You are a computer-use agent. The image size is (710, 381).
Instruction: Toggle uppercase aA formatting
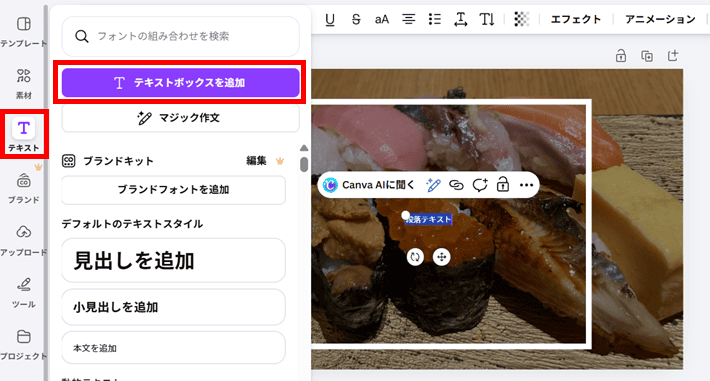click(382, 19)
